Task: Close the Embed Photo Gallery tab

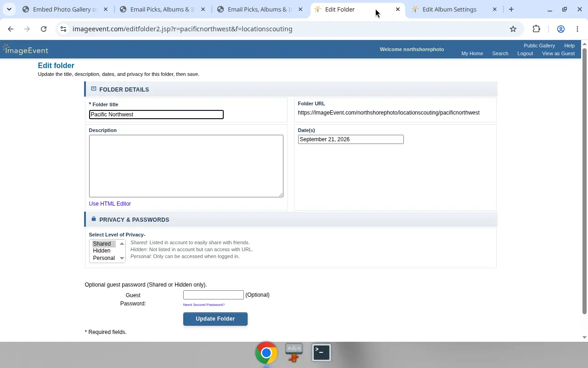Action: (x=106, y=9)
